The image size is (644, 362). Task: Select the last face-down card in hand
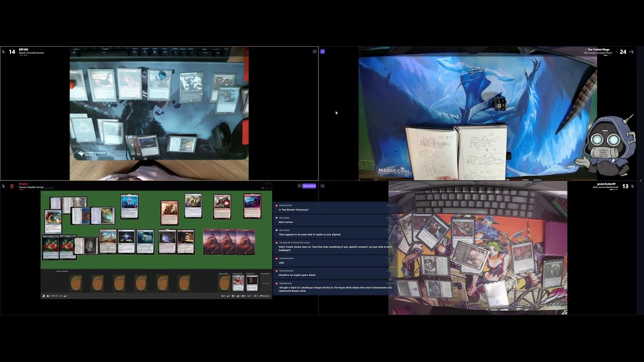click(x=184, y=283)
